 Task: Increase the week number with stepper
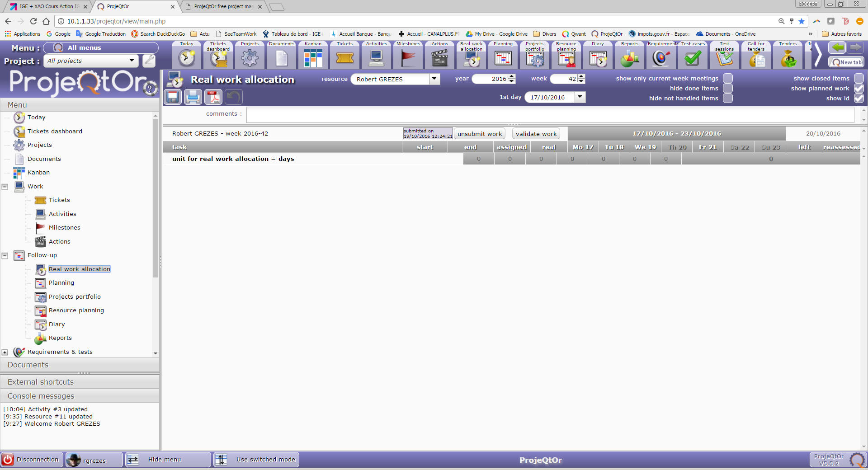coord(581,76)
